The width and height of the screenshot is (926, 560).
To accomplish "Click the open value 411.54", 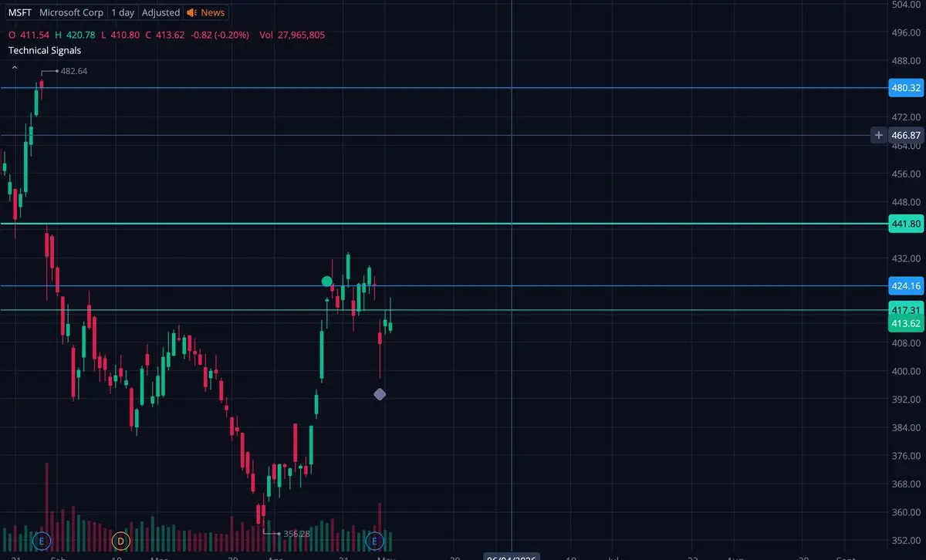I will point(34,35).
